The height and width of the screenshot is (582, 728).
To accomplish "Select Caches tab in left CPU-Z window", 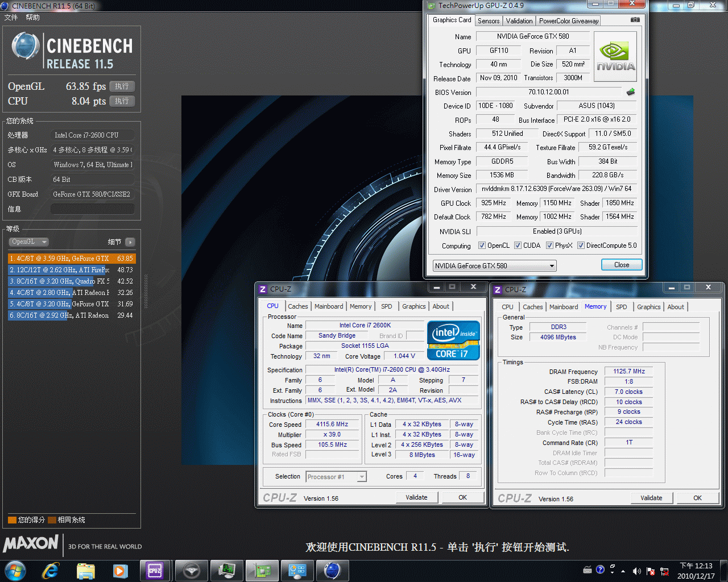I will (298, 306).
